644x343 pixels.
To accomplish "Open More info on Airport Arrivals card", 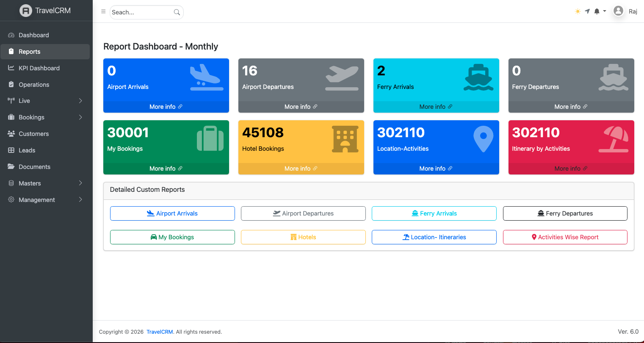I will (x=166, y=107).
